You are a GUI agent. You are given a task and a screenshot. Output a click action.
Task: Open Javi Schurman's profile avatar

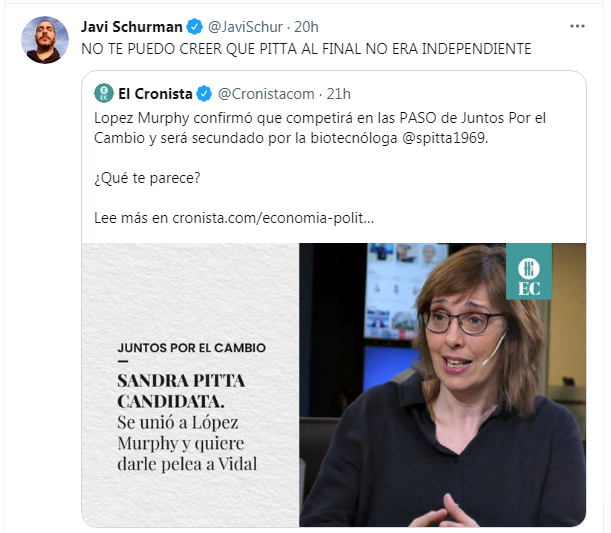[45, 40]
